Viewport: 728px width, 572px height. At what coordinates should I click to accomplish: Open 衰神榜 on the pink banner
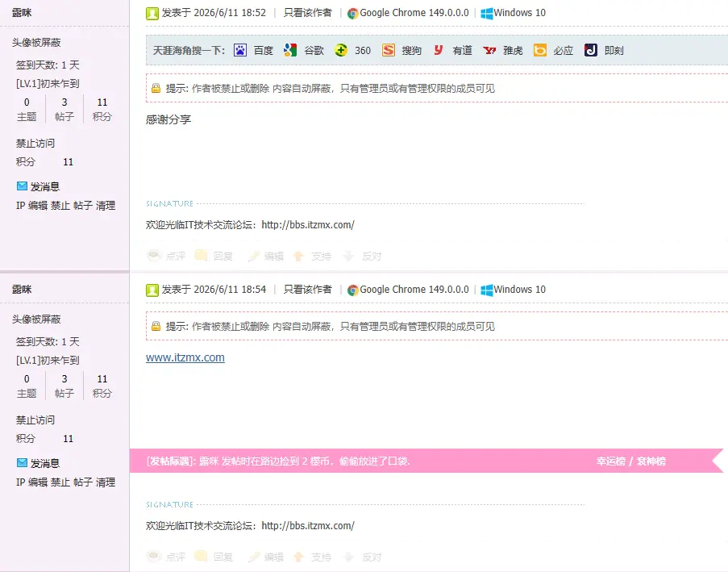point(651,461)
